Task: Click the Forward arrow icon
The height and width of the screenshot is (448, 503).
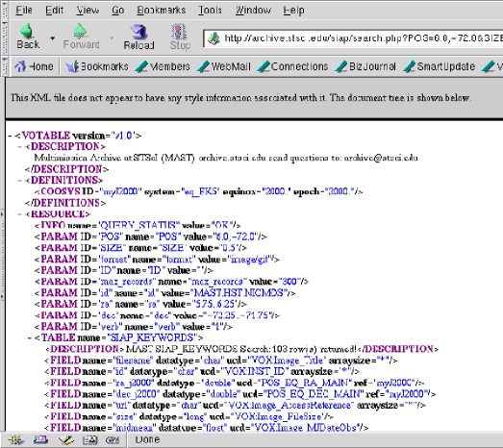Action: pos(80,31)
